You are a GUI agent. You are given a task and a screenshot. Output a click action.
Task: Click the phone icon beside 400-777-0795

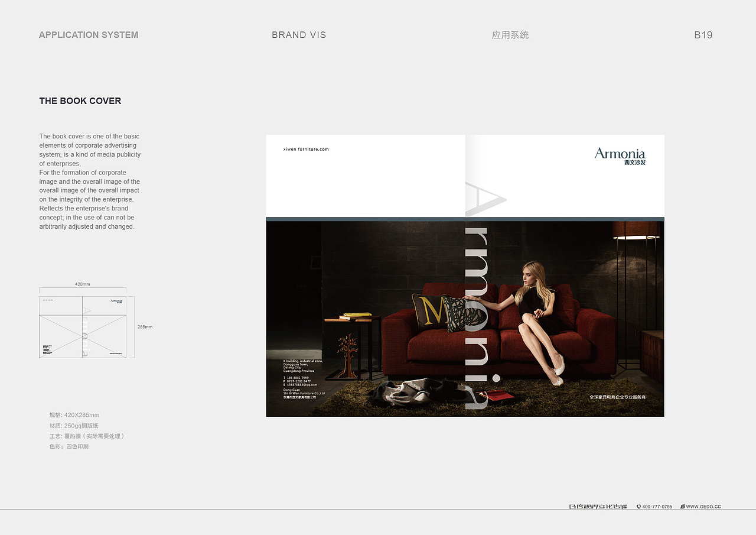(638, 507)
